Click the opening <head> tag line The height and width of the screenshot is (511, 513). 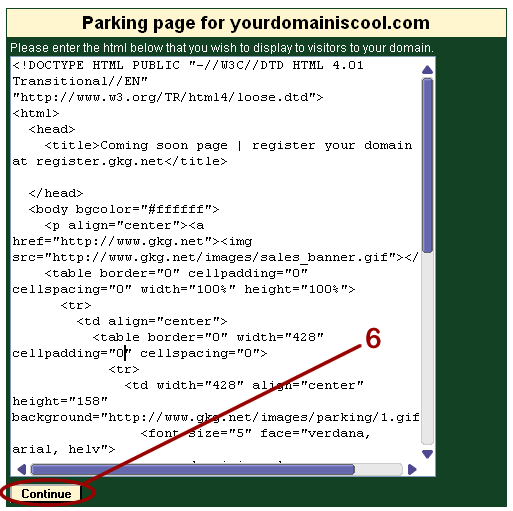click(x=52, y=129)
